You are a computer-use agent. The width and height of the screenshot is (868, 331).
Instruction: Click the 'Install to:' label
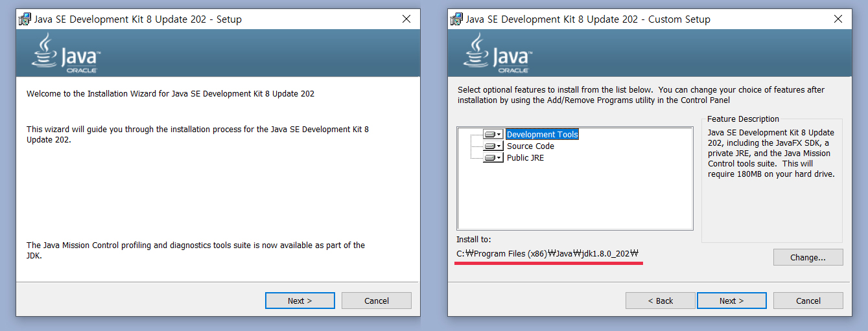[x=474, y=239]
